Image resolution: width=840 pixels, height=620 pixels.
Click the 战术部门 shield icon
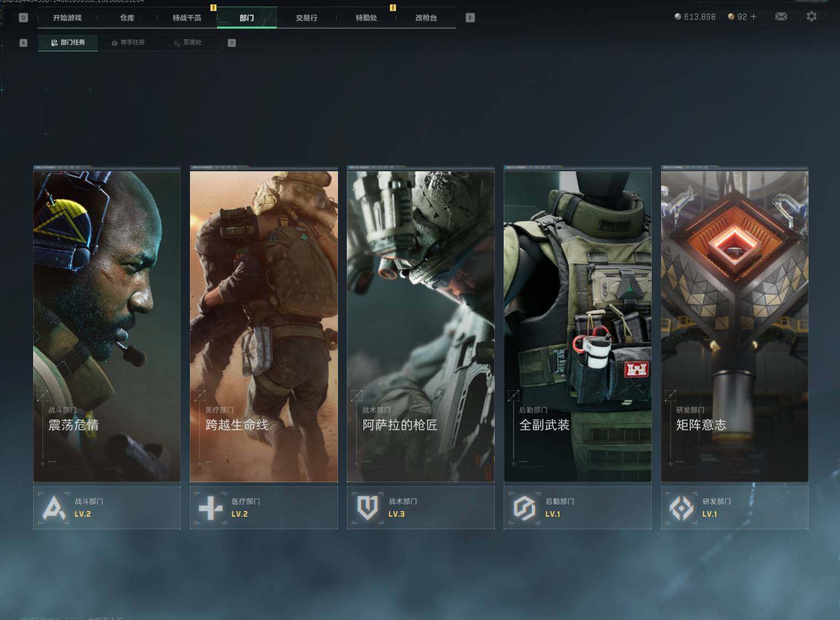[x=368, y=508]
